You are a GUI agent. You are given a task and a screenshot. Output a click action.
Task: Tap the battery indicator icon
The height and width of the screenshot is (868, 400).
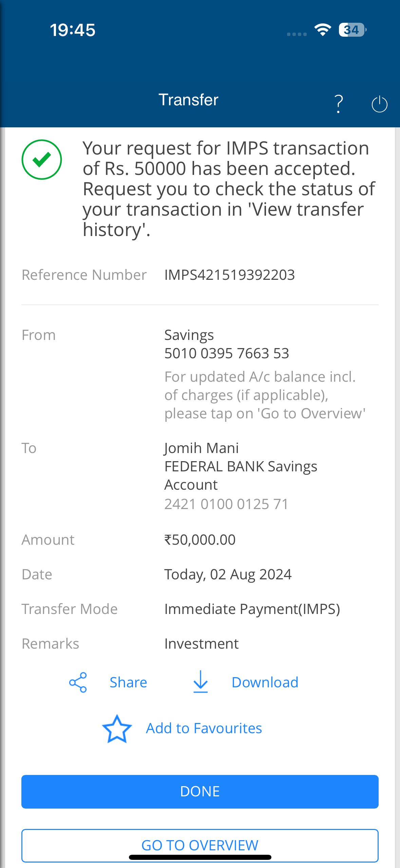pos(352,30)
